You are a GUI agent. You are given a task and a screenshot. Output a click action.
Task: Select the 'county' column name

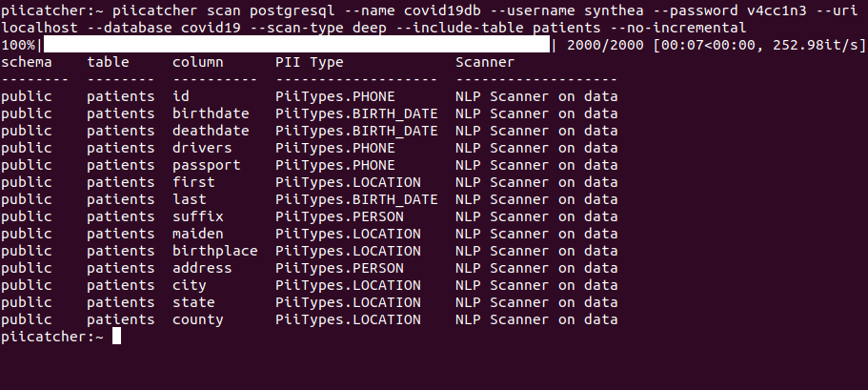click(198, 319)
